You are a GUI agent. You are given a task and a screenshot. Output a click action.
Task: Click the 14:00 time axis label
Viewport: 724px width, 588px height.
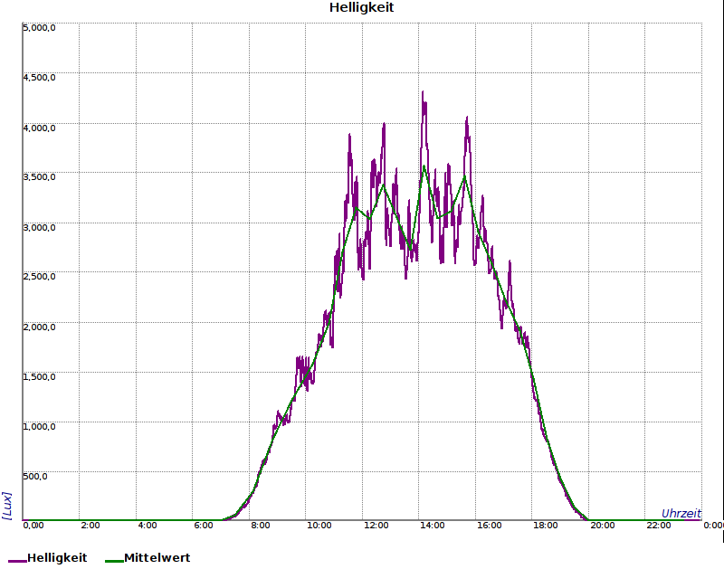pos(433,526)
